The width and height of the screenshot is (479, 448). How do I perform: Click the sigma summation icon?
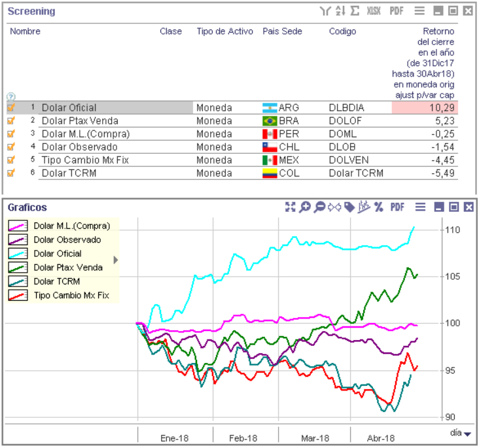click(355, 11)
